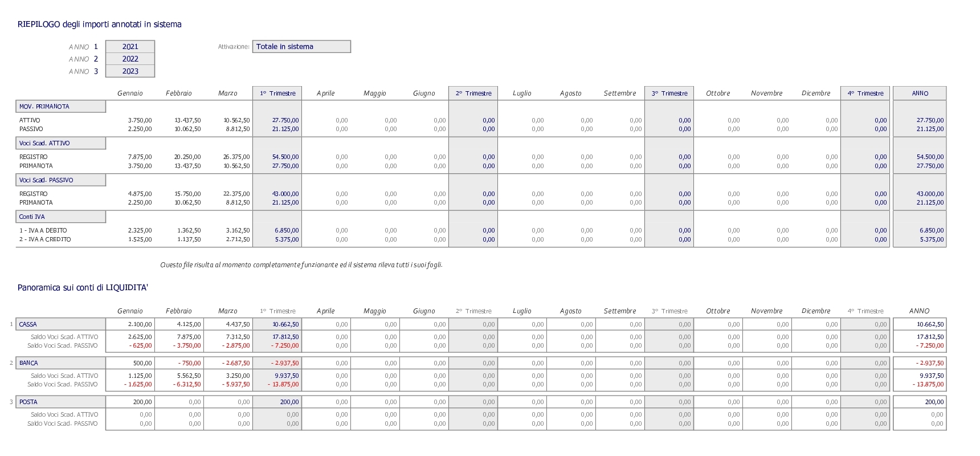The image size is (980, 456).
Task: Select the '1 - IVA A DEBITO' row label
Action: 43,231
